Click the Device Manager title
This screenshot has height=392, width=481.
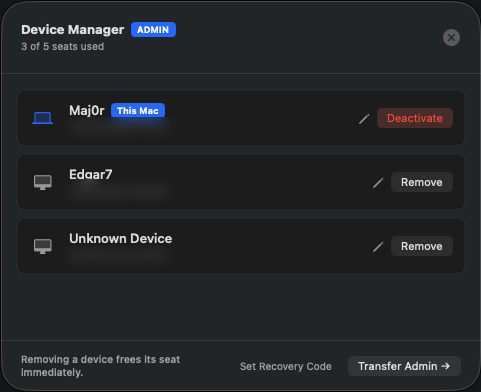pos(73,30)
